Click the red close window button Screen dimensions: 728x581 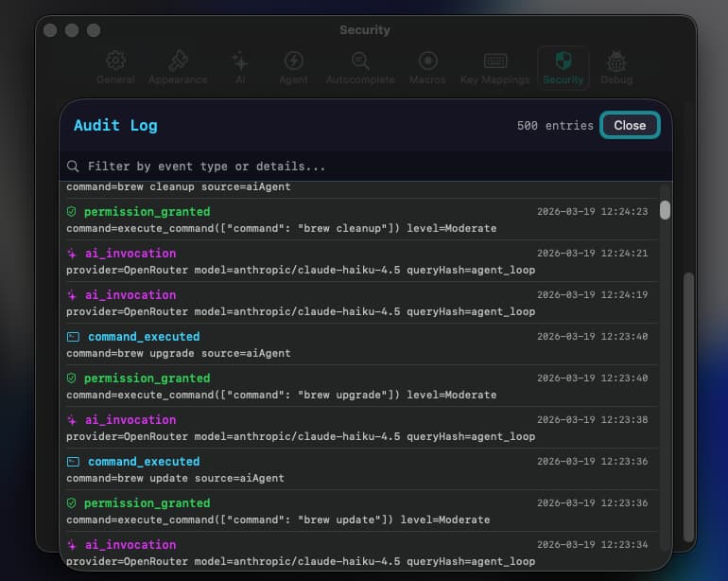tap(50, 30)
